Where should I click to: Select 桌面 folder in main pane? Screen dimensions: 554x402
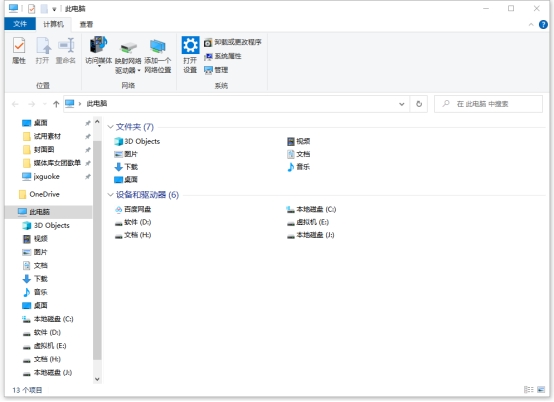[x=126, y=179]
